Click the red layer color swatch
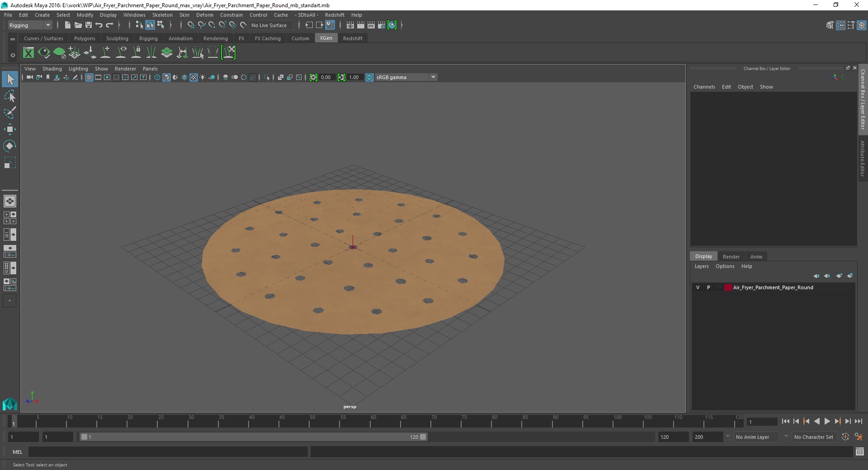The height and width of the screenshot is (470, 868). point(728,287)
